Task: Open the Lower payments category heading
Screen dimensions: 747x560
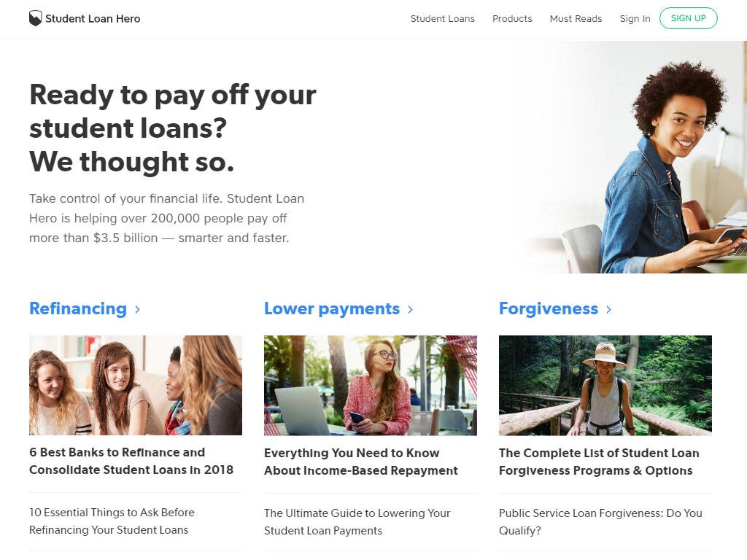Action: pyautogui.click(x=332, y=308)
